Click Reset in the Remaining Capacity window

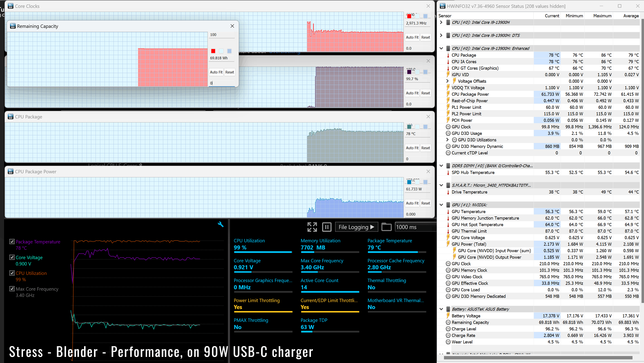point(230,72)
